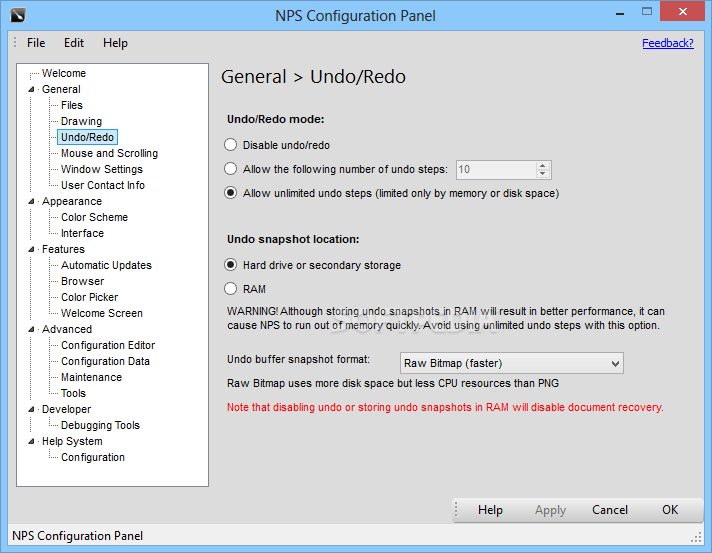Open Automatic Updates settings
712x553 pixels.
pyautogui.click(x=106, y=265)
